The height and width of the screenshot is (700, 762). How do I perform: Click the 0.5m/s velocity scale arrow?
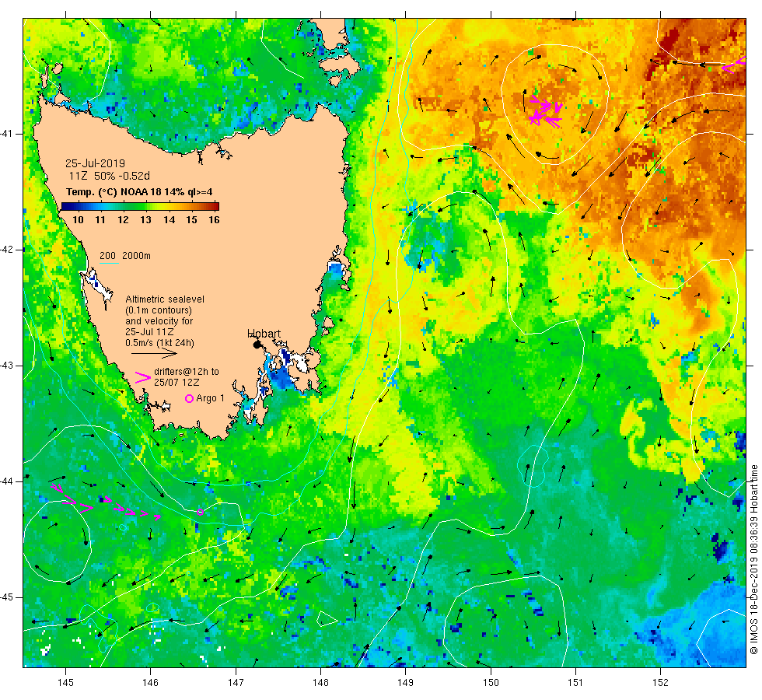(x=154, y=354)
